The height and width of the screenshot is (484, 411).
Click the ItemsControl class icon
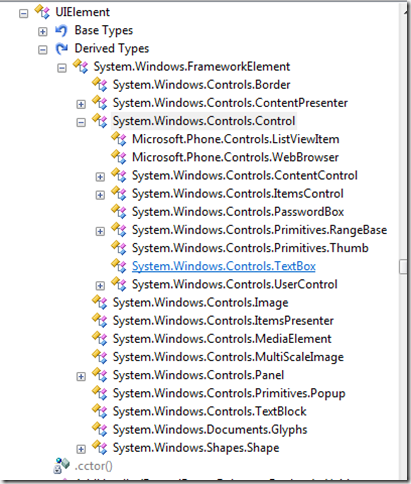pos(119,193)
